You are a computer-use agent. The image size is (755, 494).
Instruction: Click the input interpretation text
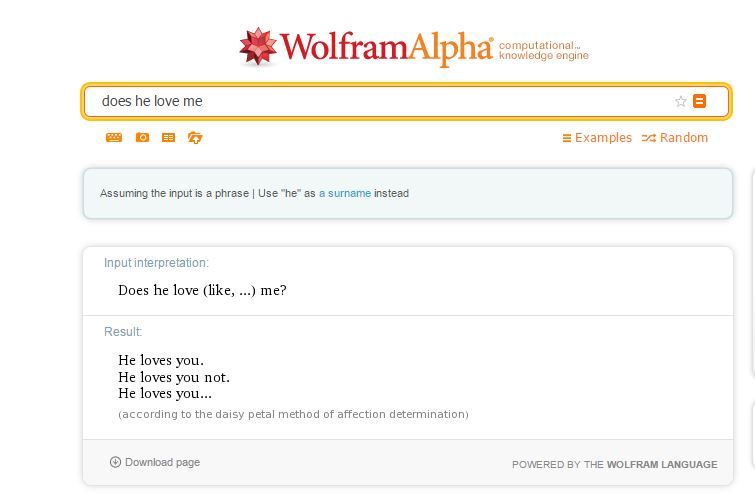[202, 291]
